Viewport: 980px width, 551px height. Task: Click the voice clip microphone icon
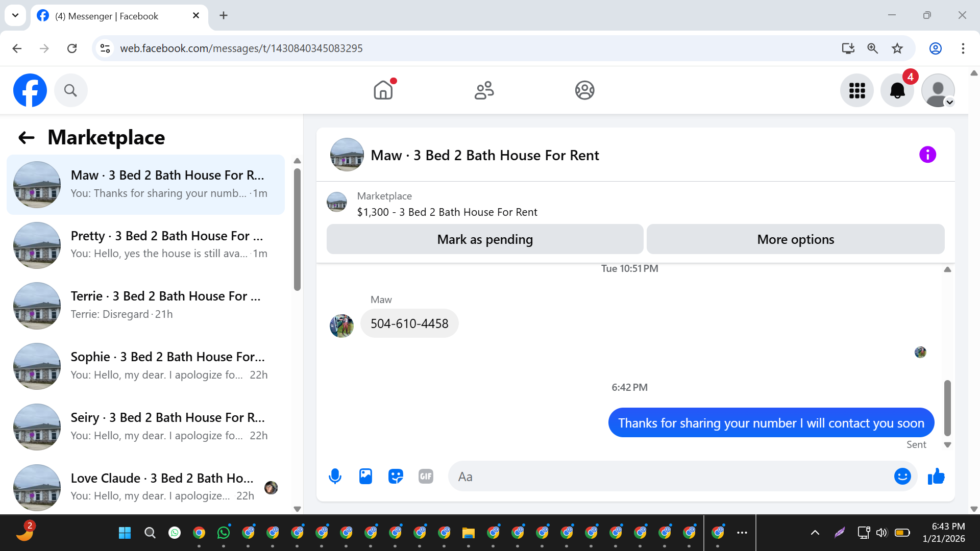(335, 477)
